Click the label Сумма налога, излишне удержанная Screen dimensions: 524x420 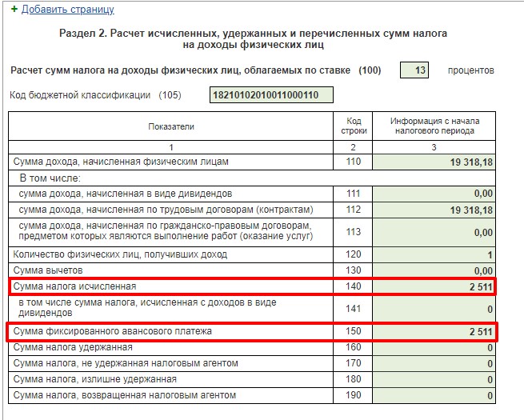click(95, 379)
